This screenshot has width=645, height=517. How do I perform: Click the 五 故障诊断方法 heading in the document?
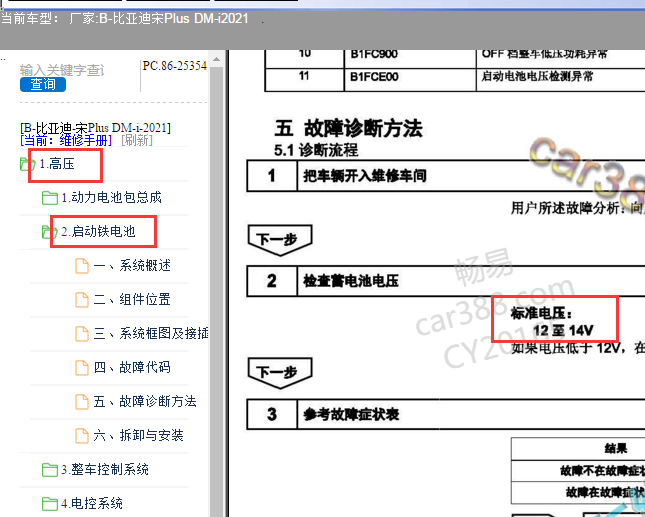pyautogui.click(x=348, y=128)
